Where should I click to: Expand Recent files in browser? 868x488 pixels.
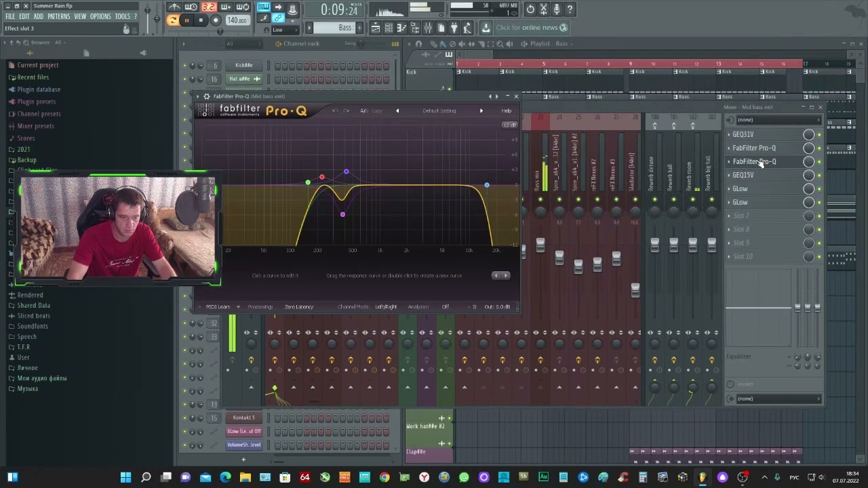(33, 77)
